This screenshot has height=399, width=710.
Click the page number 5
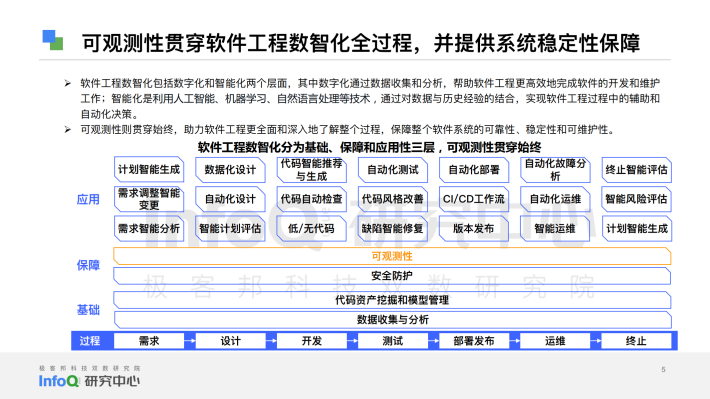pos(663,370)
